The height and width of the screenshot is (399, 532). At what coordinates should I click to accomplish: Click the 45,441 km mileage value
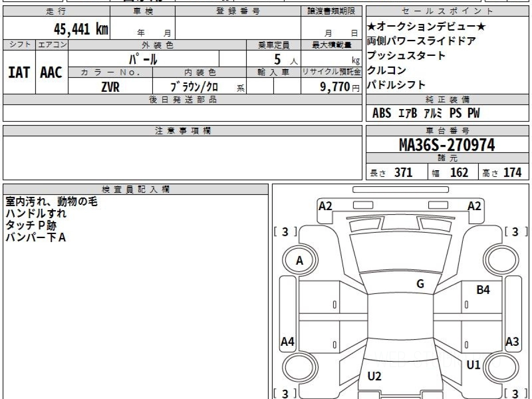tap(81, 29)
